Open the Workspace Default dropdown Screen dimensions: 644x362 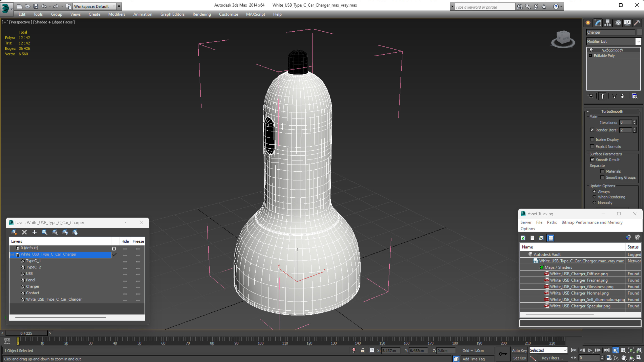tap(95, 6)
